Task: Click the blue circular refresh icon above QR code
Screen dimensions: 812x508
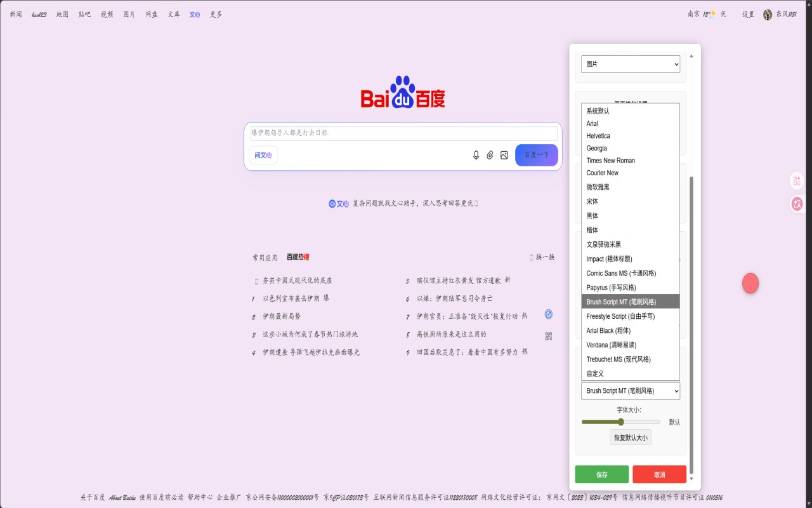Action: [x=549, y=314]
